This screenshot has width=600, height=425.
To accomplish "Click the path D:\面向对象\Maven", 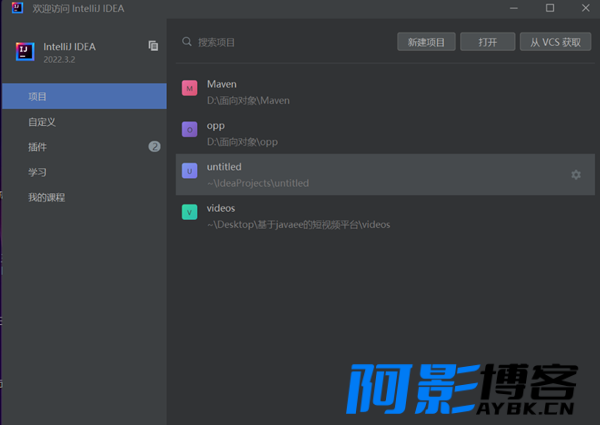I will coord(248,101).
